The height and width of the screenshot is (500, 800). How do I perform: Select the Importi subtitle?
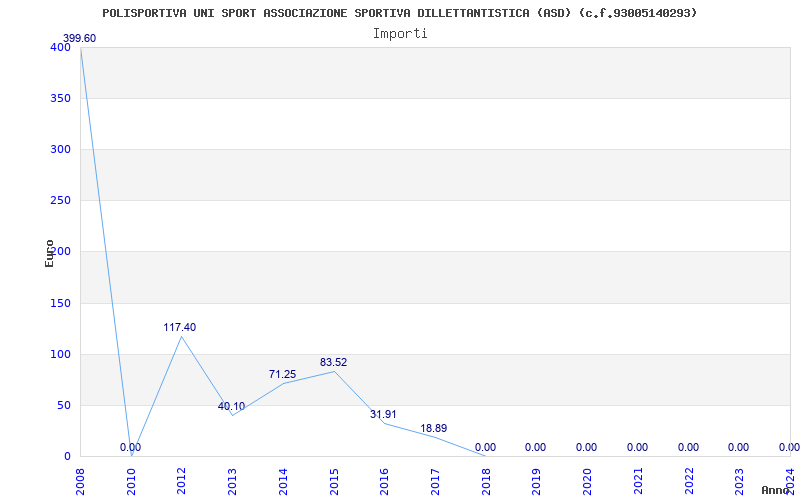tap(400, 33)
